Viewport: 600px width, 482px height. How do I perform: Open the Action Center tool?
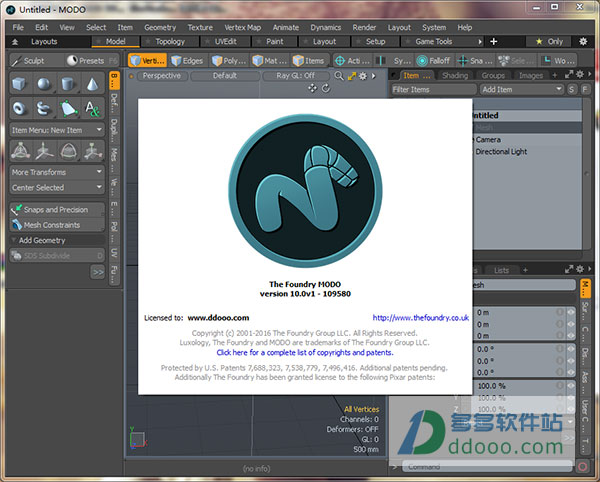[x=352, y=60]
